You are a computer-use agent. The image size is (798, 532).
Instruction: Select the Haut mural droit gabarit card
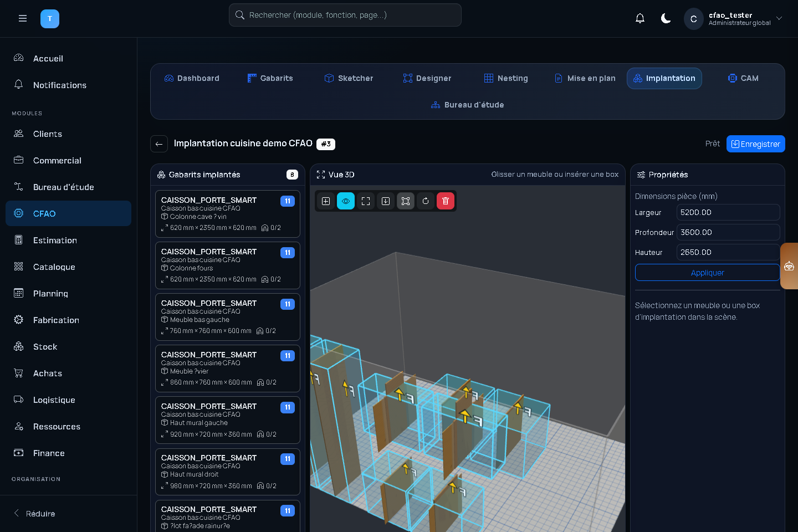pos(228,472)
